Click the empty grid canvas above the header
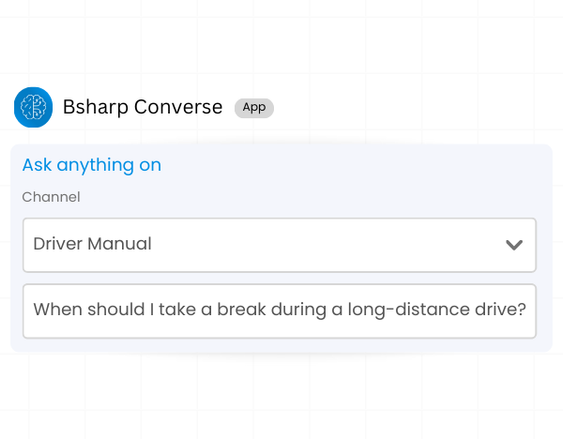563x439 pixels. [280, 39]
